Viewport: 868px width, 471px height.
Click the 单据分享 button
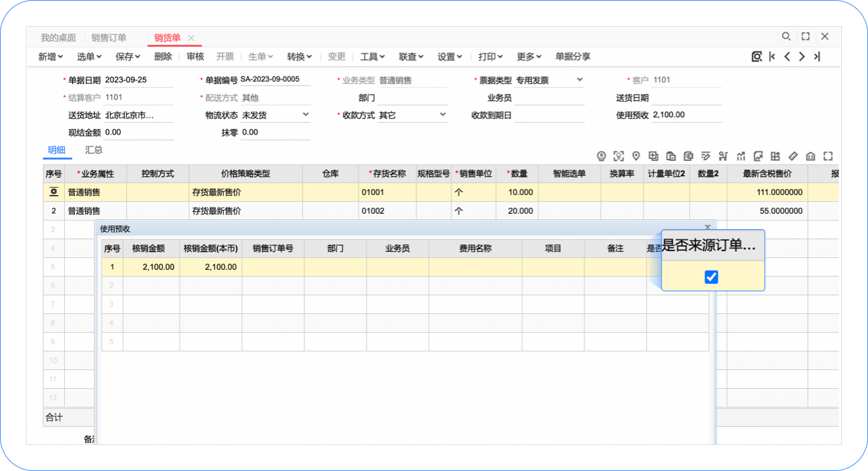tap(573, 57)
